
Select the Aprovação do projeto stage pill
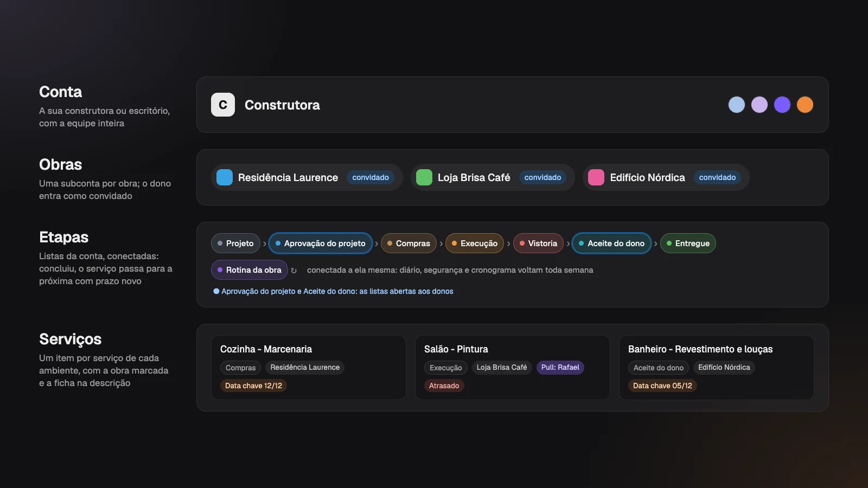(x=321, y=243)
